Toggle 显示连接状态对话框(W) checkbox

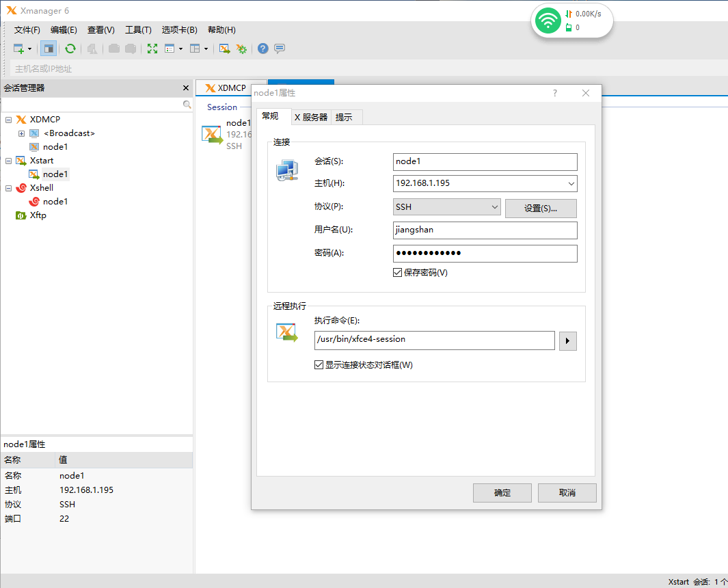(319, 365)
